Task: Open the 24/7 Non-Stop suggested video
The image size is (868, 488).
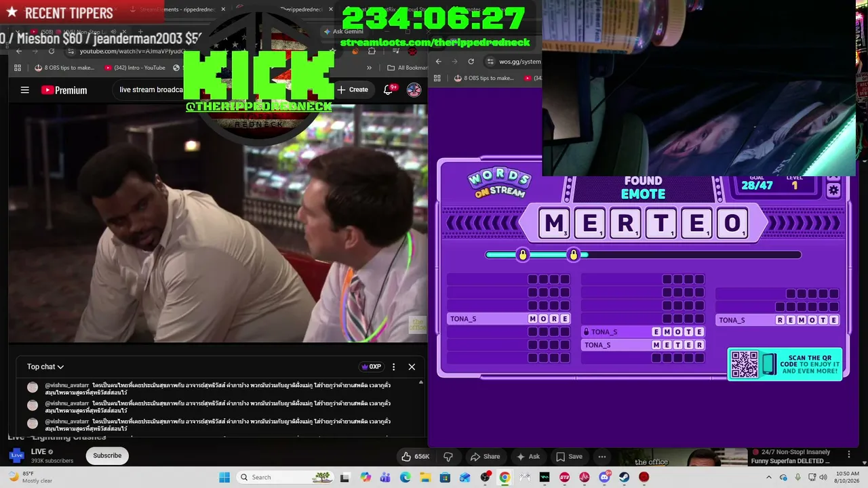Action: tap(790, 457)
